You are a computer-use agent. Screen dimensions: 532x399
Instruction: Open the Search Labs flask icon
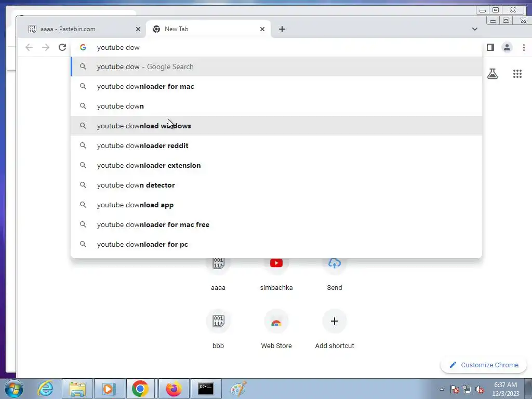click(493, 74)
